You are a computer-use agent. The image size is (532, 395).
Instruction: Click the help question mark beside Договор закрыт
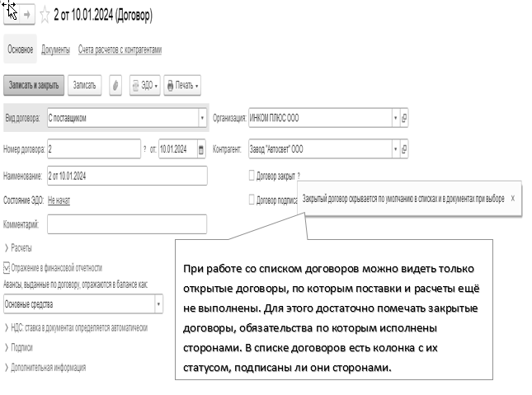click(x=299, y=176)
